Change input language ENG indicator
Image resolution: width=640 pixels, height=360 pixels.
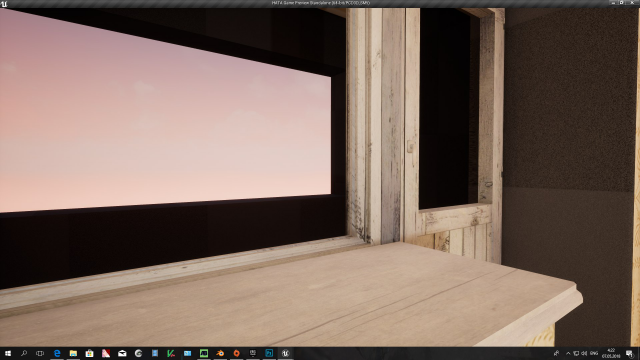coord(594,353)
